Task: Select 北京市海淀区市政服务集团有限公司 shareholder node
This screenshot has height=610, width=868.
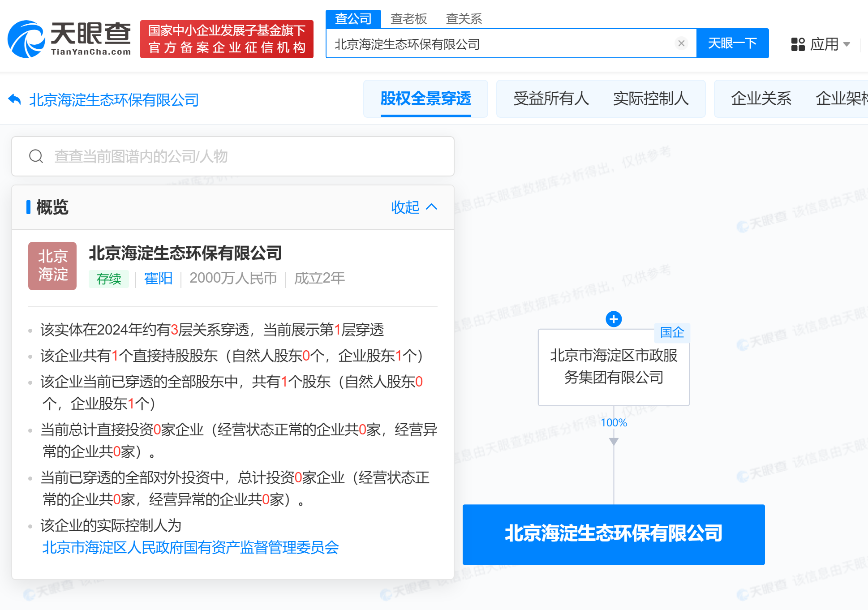Action: 614,367
